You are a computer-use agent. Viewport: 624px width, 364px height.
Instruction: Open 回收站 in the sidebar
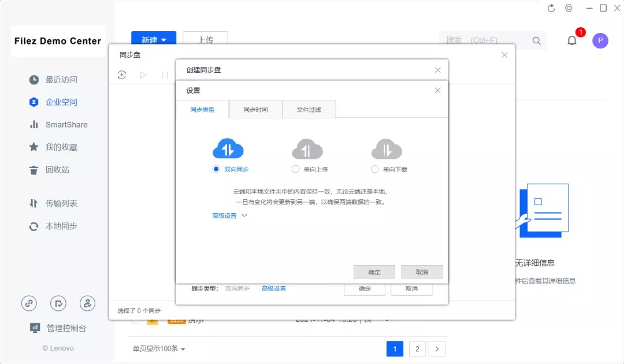(57, 170)
